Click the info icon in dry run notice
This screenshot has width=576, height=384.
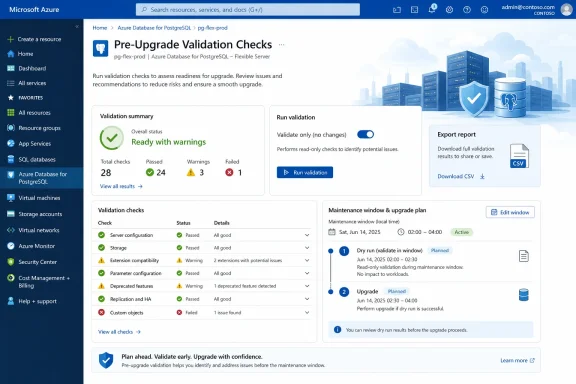pyautogui.click(x=337, y=330)
